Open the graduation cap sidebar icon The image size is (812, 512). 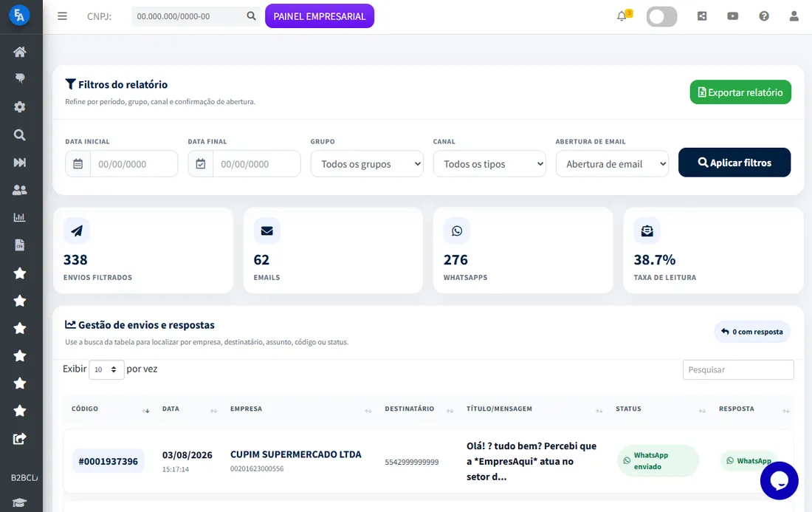point(20,502)
